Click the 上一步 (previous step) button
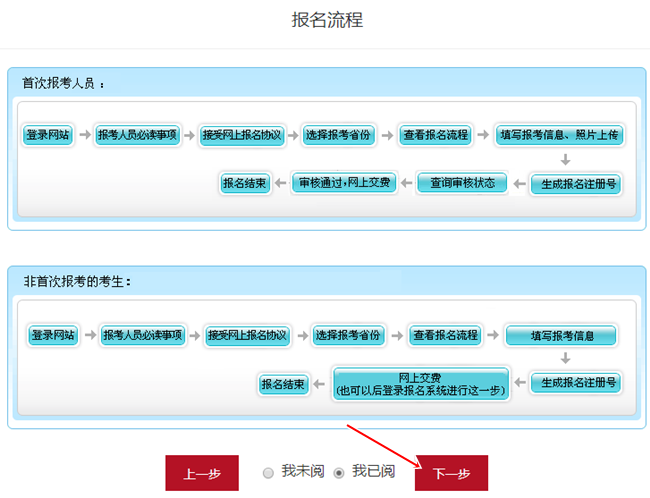Image resolution: width=650 pixels, height=498 pixels. pos(202,473)
